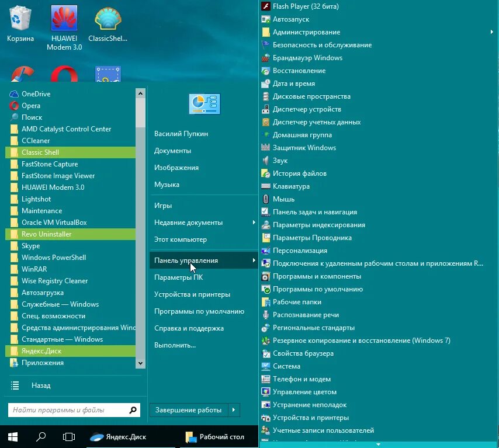499x448 pixels.
Task: Open the Изображения menu item
Action: pyautogui.click(x=204, y=168)
